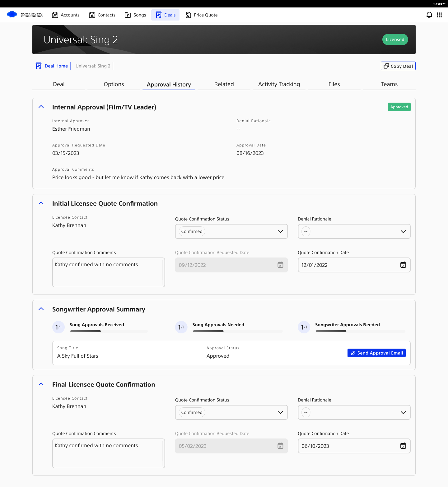Click link icon in Send Approval Email

pyautogui.click(x=353, y=353)
